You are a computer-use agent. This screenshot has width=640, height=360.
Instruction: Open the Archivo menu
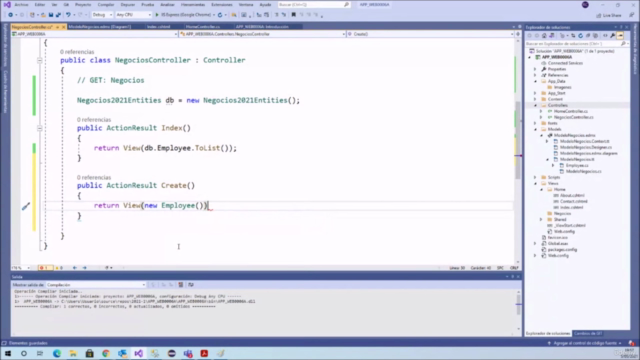21,4
